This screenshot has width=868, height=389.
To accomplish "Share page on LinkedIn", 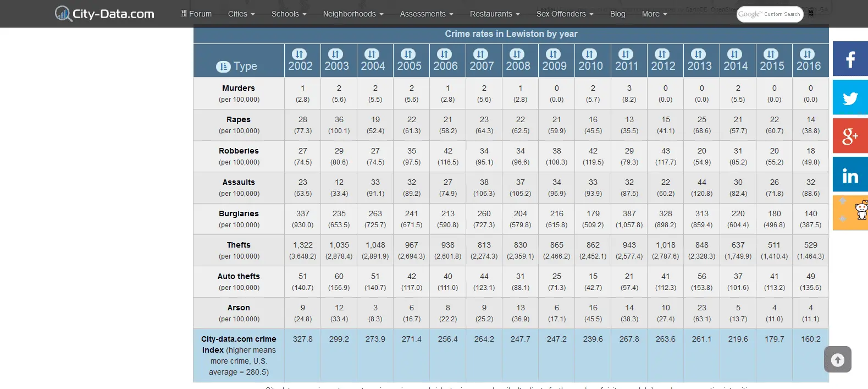I will (x=850, y=175).
